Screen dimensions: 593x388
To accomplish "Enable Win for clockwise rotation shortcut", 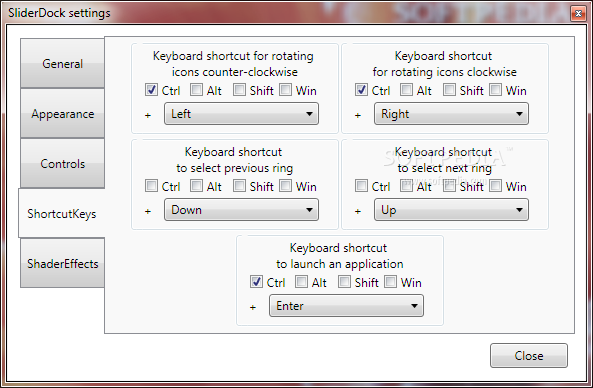I will (x=495, y=90).
